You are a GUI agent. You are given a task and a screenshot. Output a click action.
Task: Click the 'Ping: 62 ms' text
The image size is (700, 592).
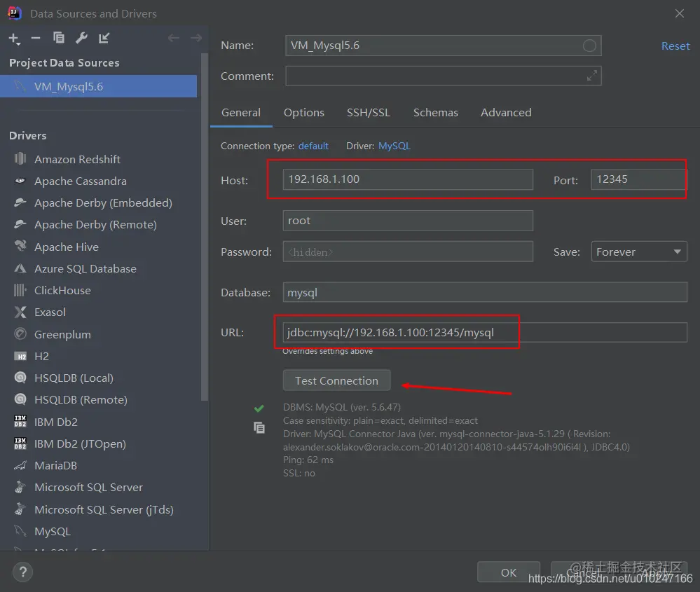(x=308, y=460)
